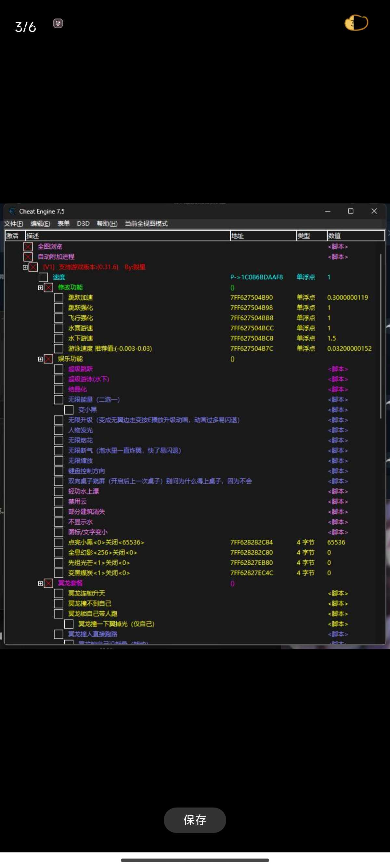Enable the 不显示水 checkbox
Image resolution: width=390 pixels, height=868 pixels.
[x=58, y=522]
